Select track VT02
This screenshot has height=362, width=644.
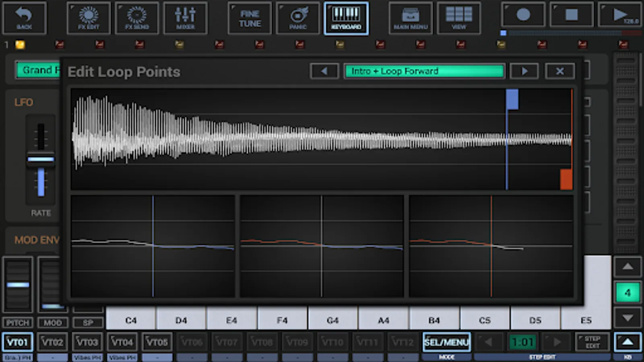52,341
